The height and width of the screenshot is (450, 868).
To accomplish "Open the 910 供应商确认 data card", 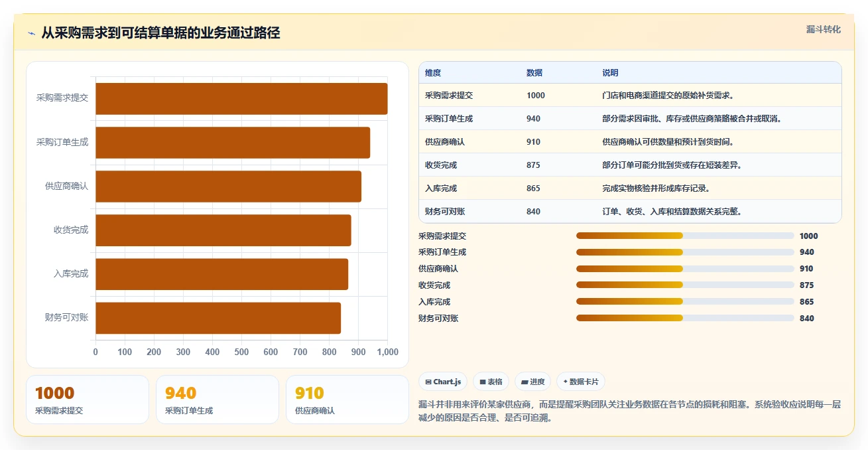I will pos(347,400).
